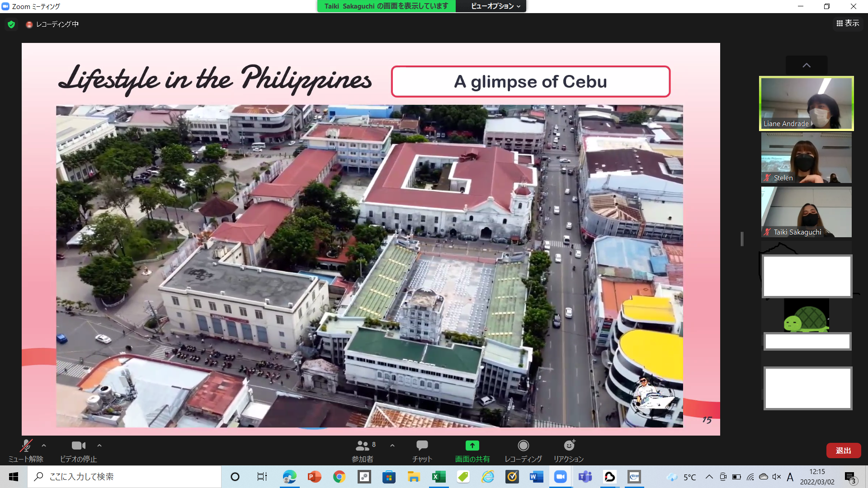
Task: Click the OneDrive cloud tray icon
Action: [764, 477]
